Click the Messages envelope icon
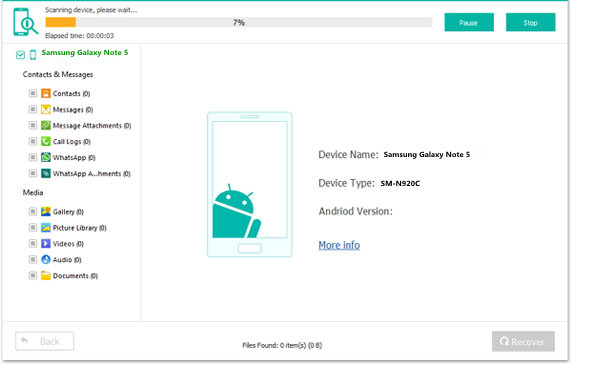This screenshot has width=600, height=365. 46,109
